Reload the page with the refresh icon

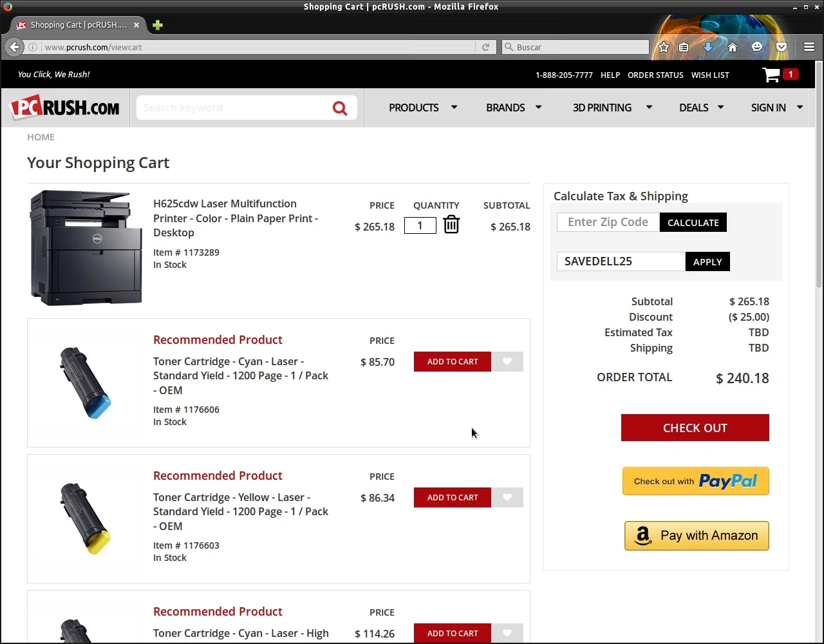click(485, 47)
